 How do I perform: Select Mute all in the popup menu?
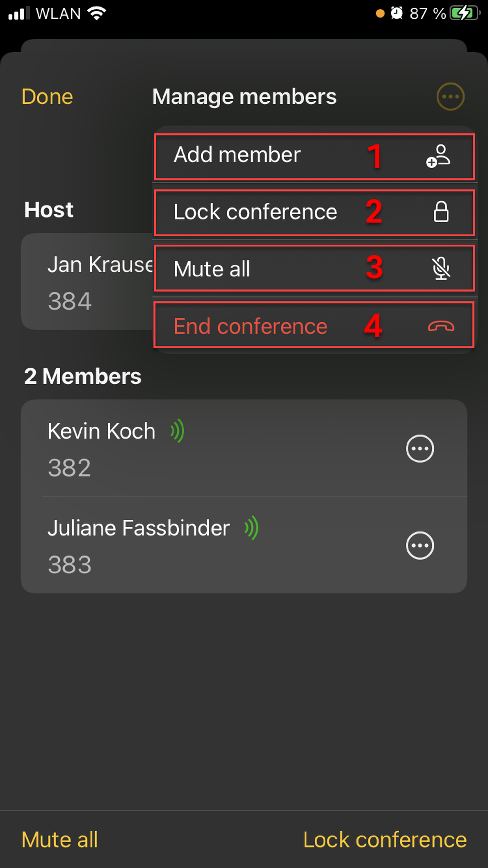tap(212, 269)
